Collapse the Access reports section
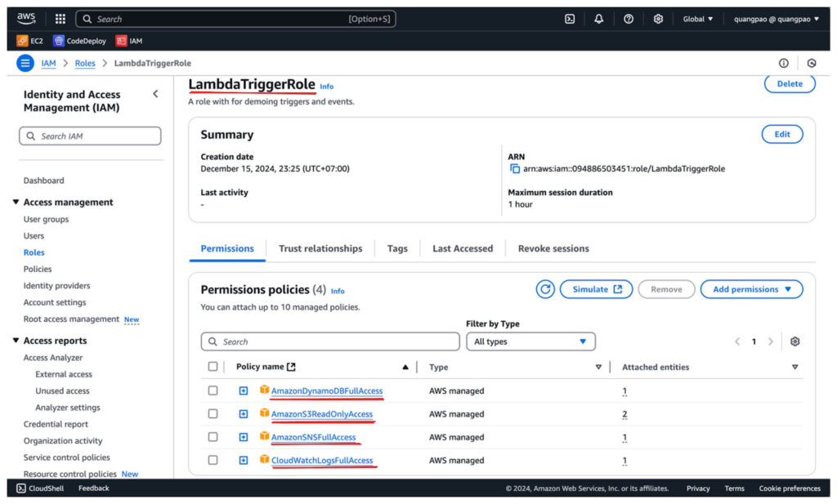 point(16,341)
